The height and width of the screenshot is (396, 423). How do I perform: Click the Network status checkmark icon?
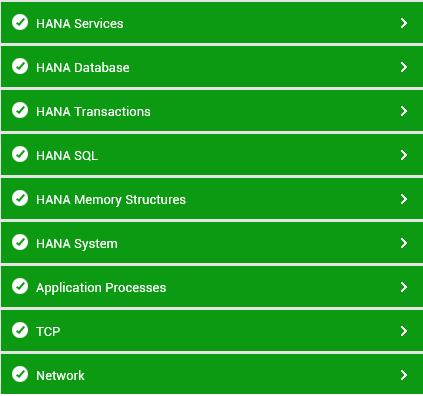click(20, 374)
